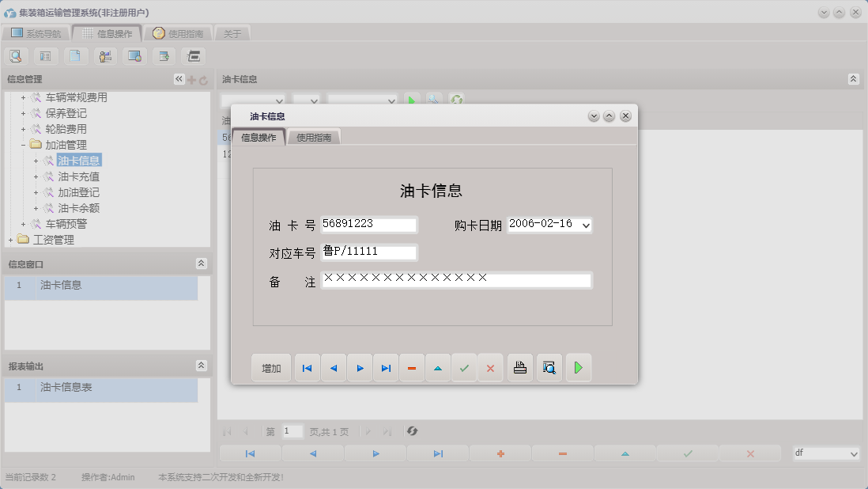The width and height of the screenshot is (868, 489).
Task: Click the green execute arrow in the dialog
Action: coord(578,367)
